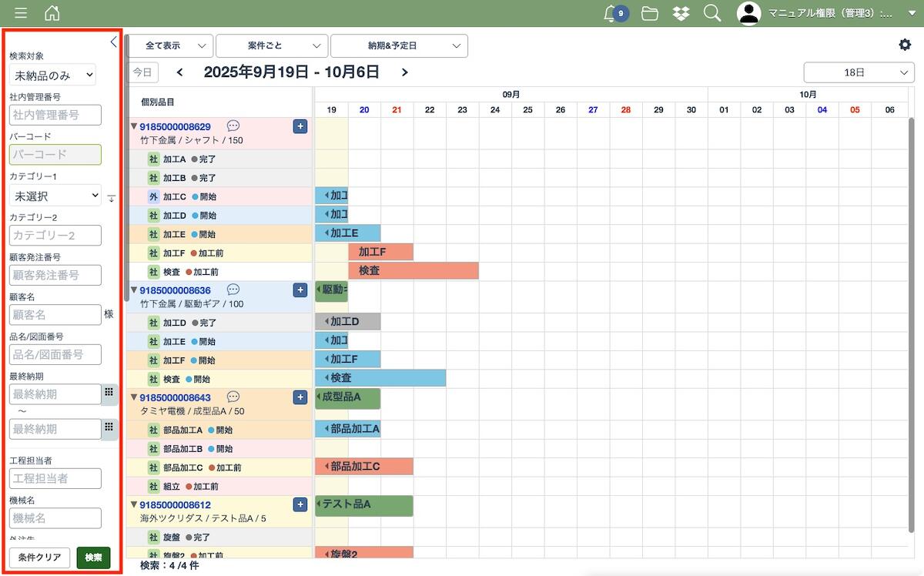Open search with magnifier icon
924x576 pixels.
point(712,13)
